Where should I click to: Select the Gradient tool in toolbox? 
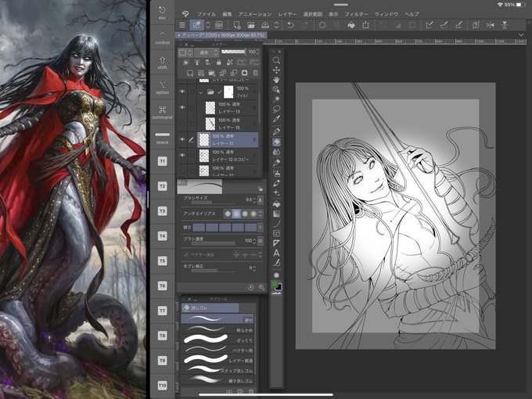pyautogui.click(x=276, y=214)
